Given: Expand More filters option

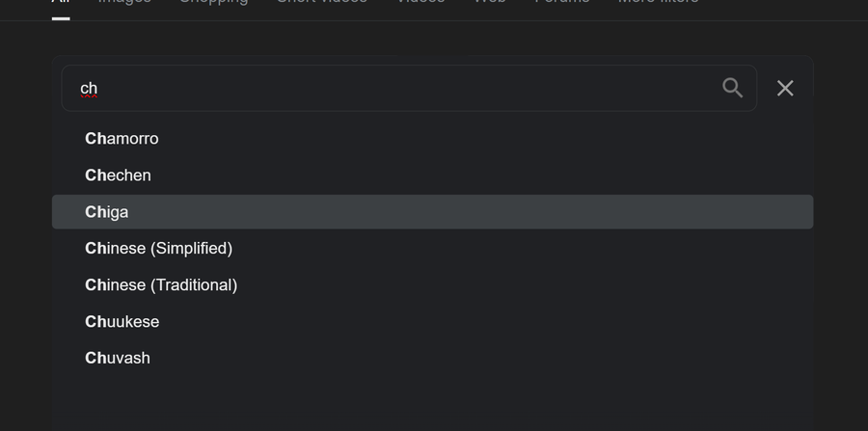Looking at the screenshot, I should 658,2.
